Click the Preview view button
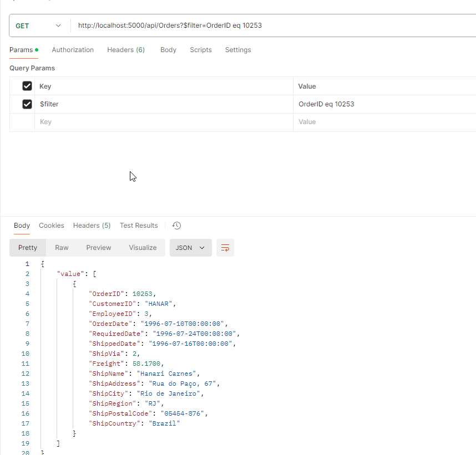 [x=99, y=248]
